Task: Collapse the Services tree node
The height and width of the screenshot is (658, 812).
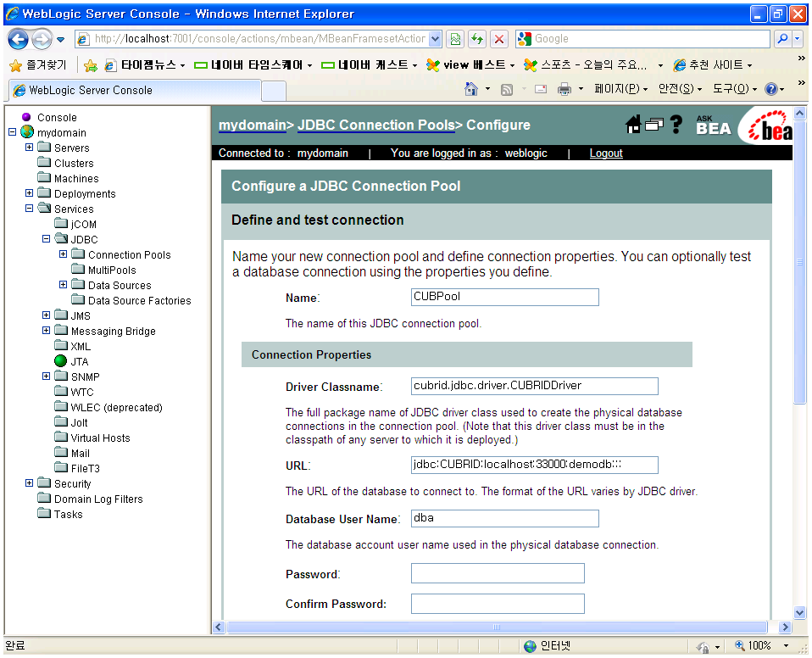Action: (x=30, y=209)
